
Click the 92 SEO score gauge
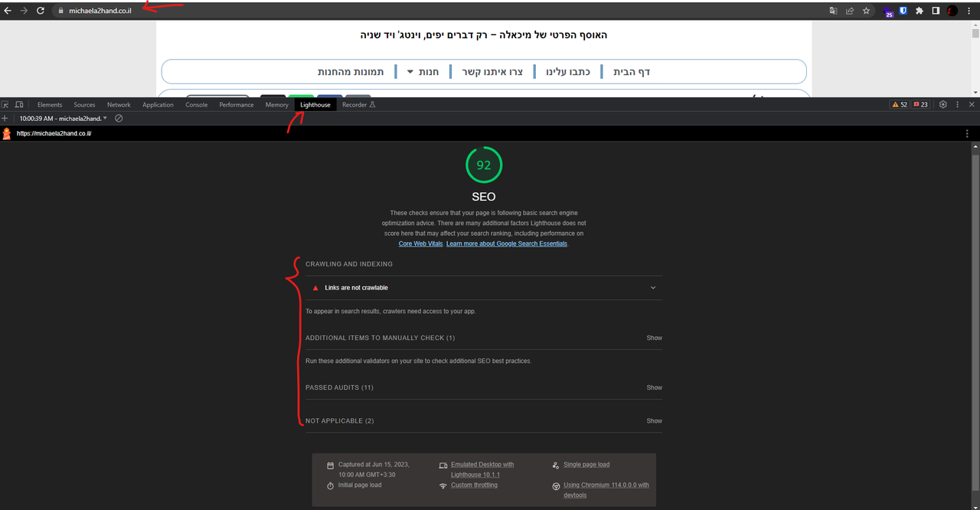[x=484, y=165]
